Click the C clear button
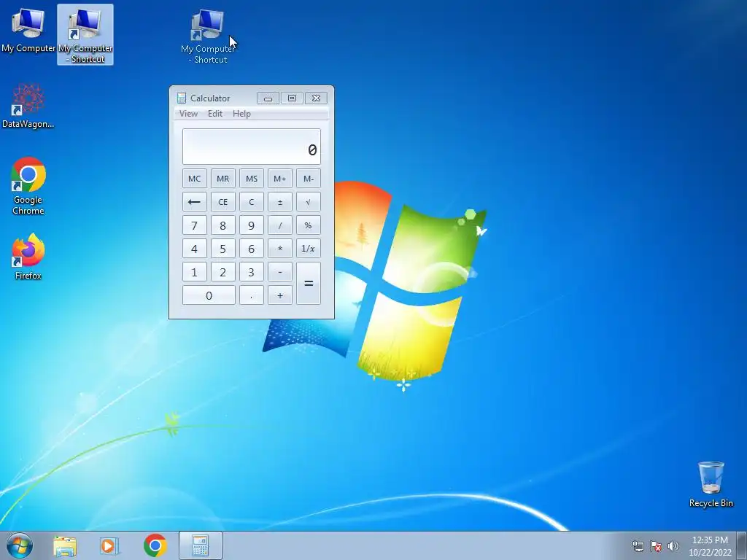747x560 pixels. [x=252, y=202]
